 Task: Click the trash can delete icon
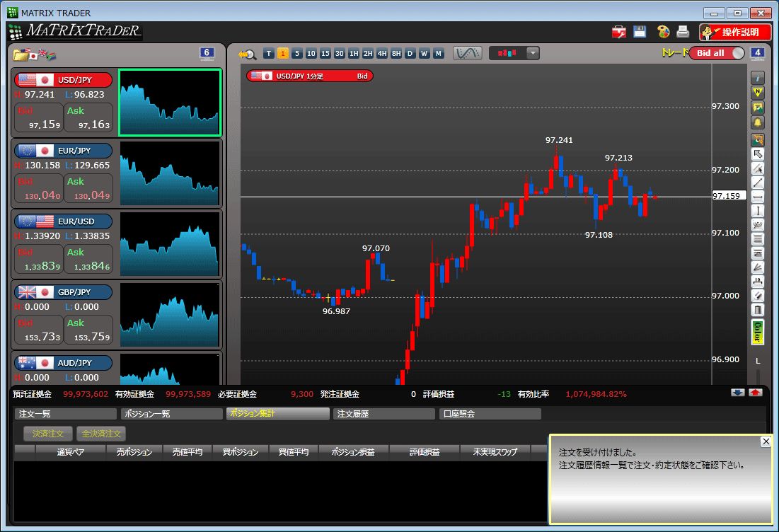tap(757, 311)
